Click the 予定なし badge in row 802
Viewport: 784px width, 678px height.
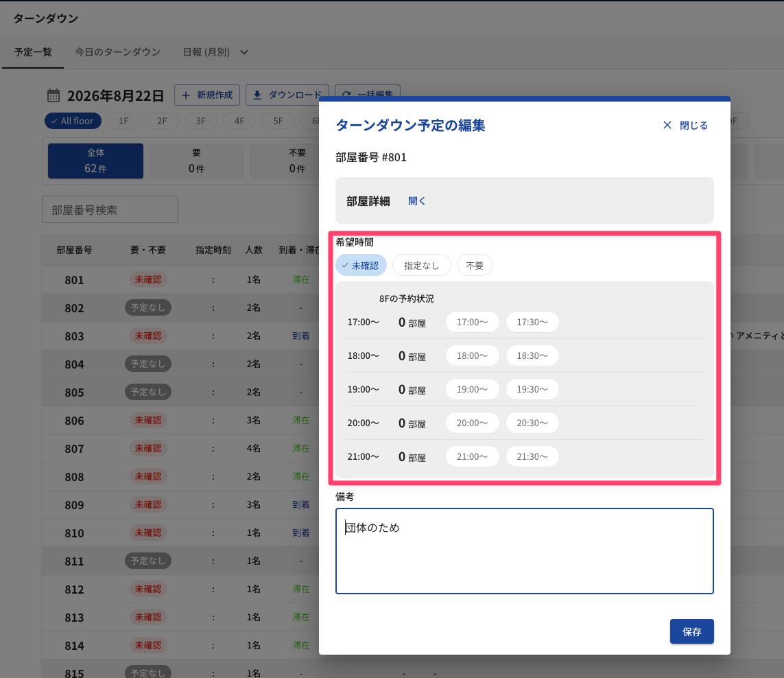pyautogui.click(x=148, y=307)
